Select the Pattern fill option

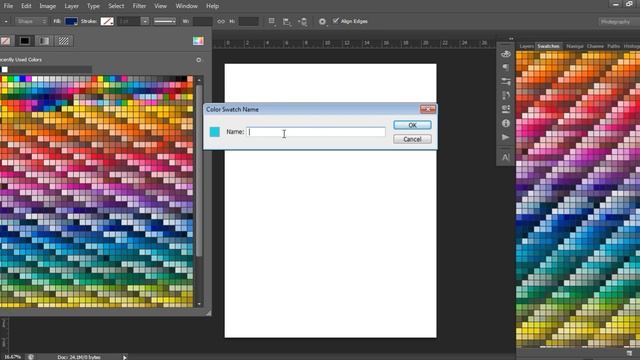coord(64,41)
